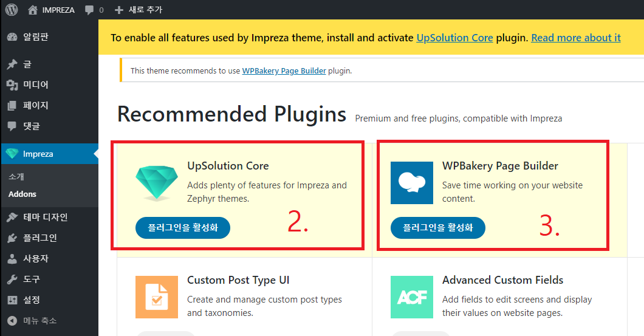
Task: Collapse the sidebar with 메뉴 축소
Action: click(39, 320)
